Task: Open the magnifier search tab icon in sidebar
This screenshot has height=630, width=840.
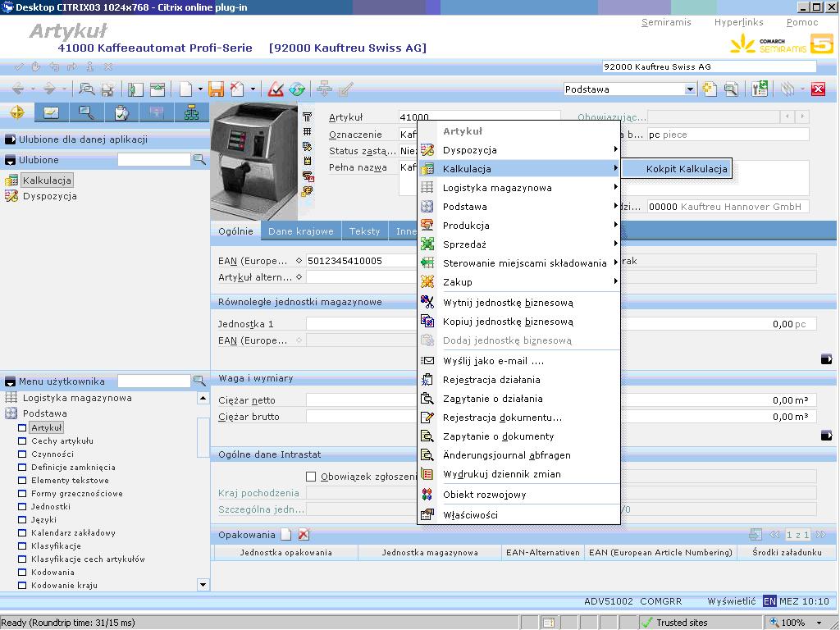Action: pos(86,112)
